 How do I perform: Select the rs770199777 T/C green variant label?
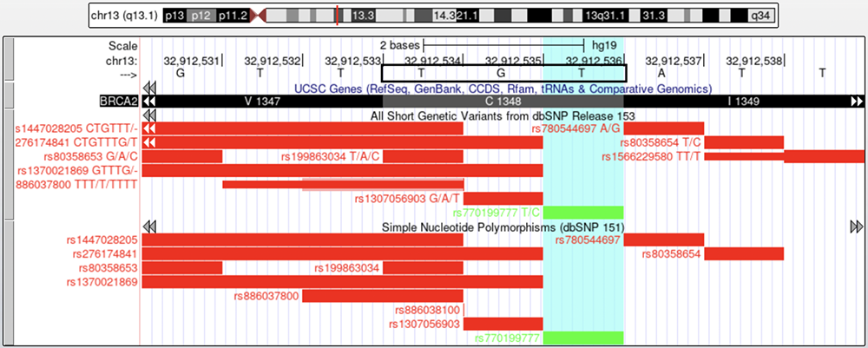click(496, 213)
